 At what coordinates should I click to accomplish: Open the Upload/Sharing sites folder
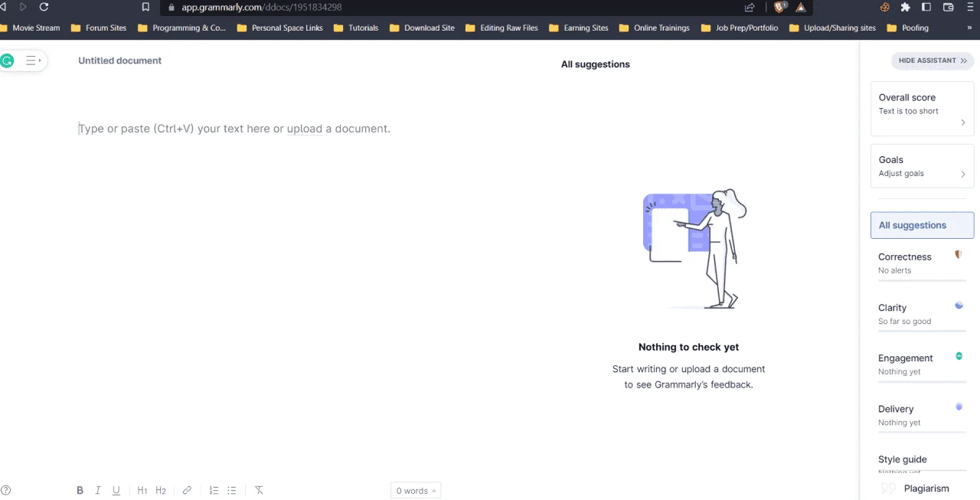click(x=833, y=28)
